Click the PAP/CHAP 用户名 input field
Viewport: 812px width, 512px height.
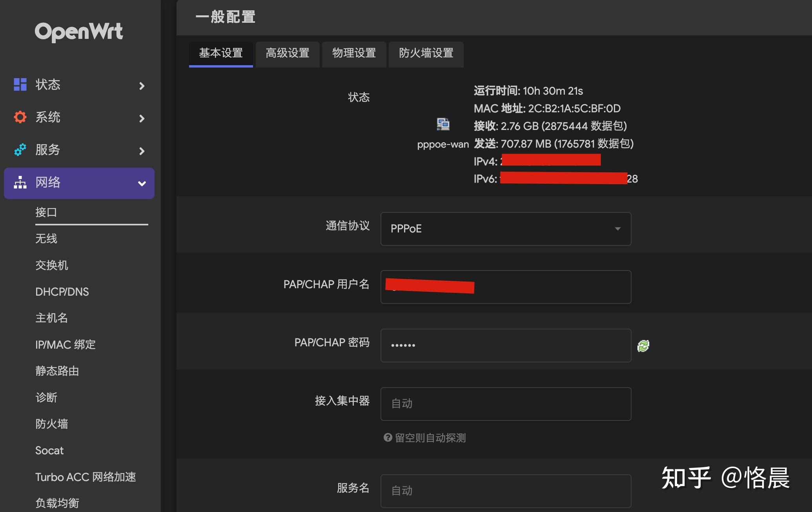(x=505, y=287)
